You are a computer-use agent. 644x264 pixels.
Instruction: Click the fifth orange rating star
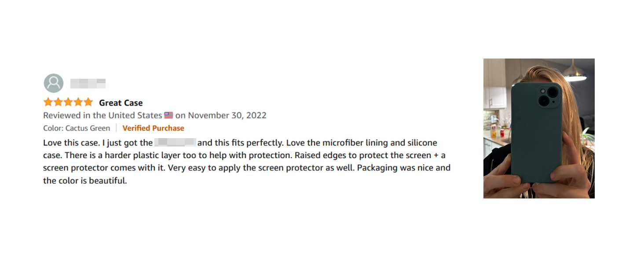coord(88,103)
